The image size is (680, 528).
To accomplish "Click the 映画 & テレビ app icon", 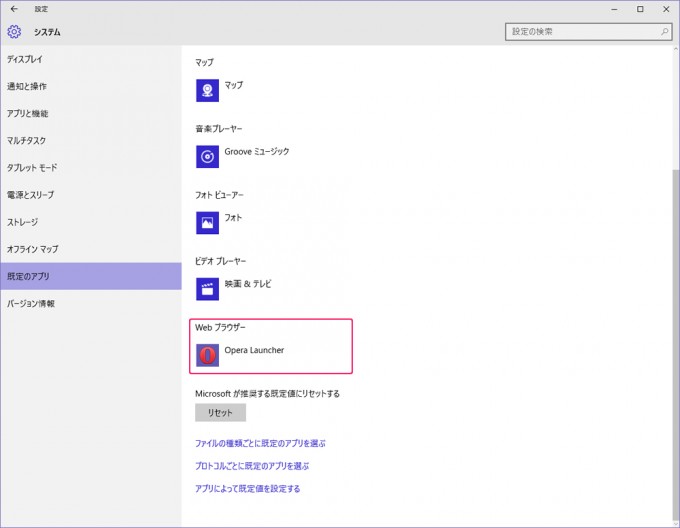I will coord(207,289).
